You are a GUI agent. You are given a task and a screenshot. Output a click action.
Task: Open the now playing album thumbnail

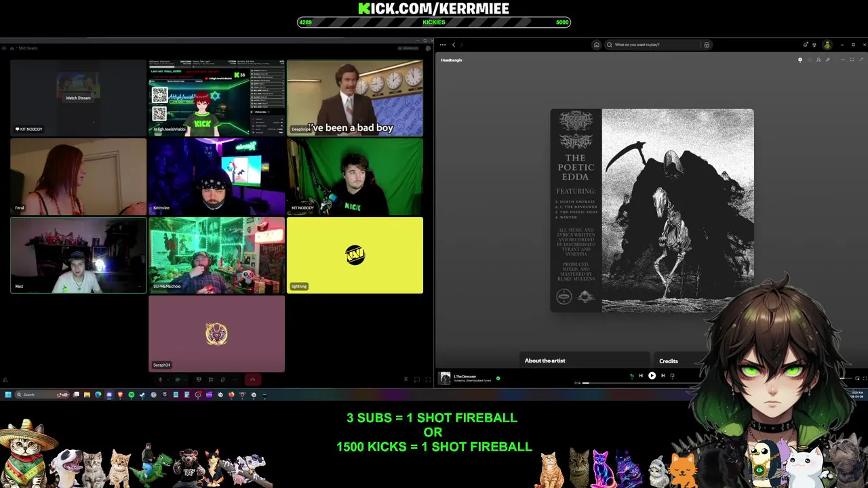click(x=445, y=378)
